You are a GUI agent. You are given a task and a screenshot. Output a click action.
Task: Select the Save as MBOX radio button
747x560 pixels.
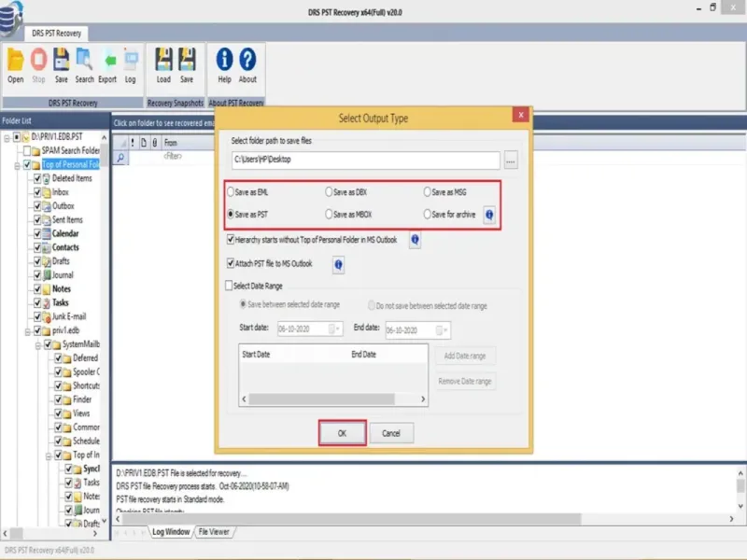click(329, 215)
